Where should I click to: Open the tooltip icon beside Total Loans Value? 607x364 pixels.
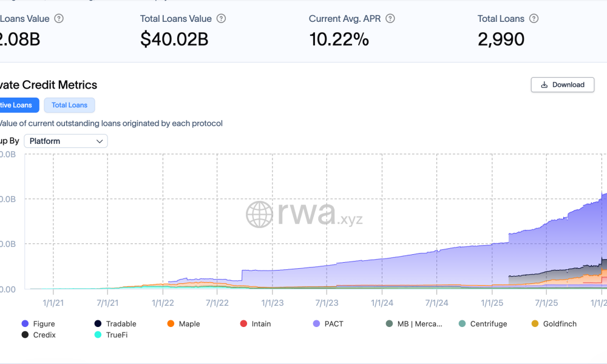pyautogui.click(x=221, y=19)
